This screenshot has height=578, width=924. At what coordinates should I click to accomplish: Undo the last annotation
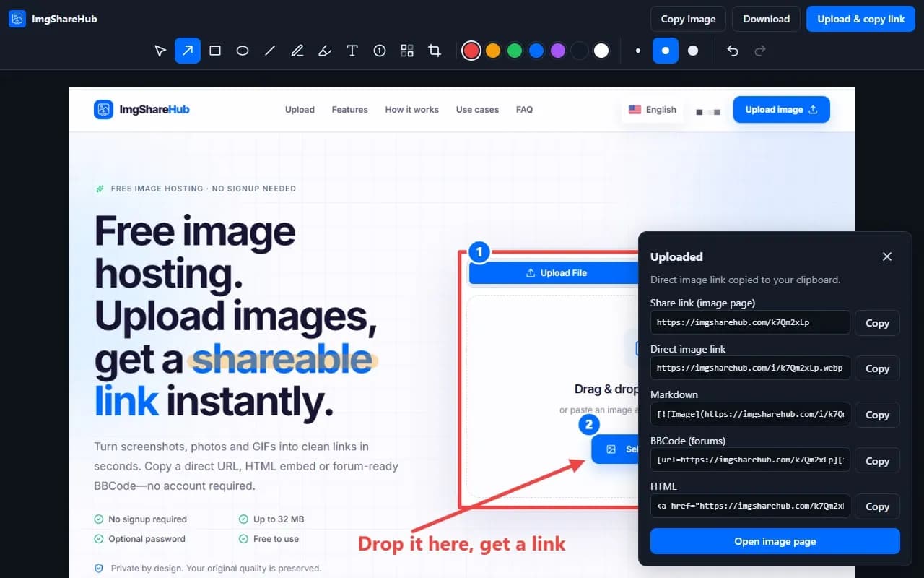[733, 51]
